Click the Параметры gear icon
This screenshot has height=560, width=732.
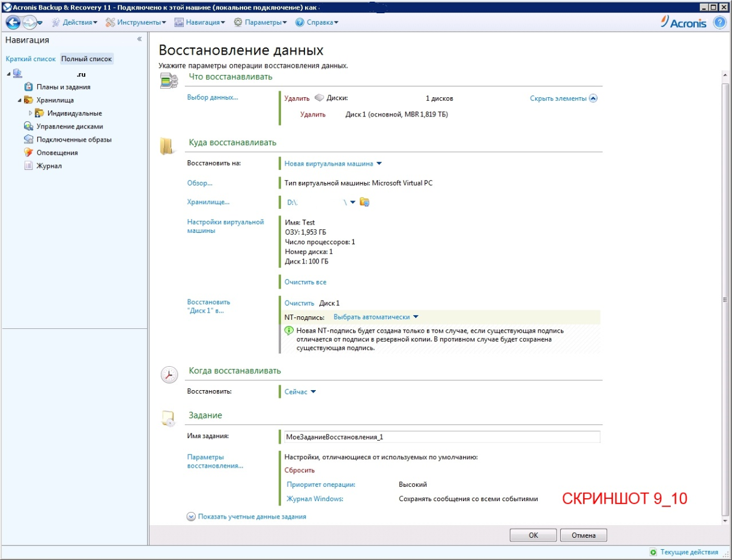(238, 22)
